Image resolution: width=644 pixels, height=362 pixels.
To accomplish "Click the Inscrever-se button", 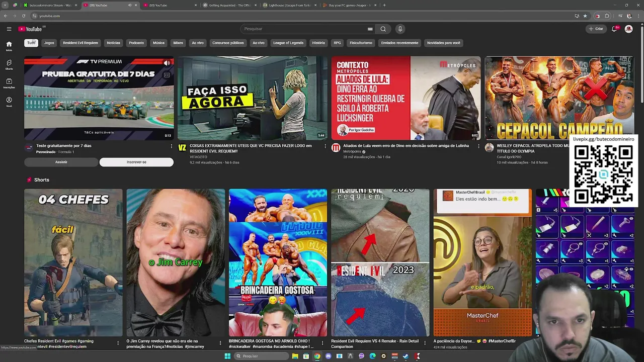I will pyautogui.click(x=136, y=162).
